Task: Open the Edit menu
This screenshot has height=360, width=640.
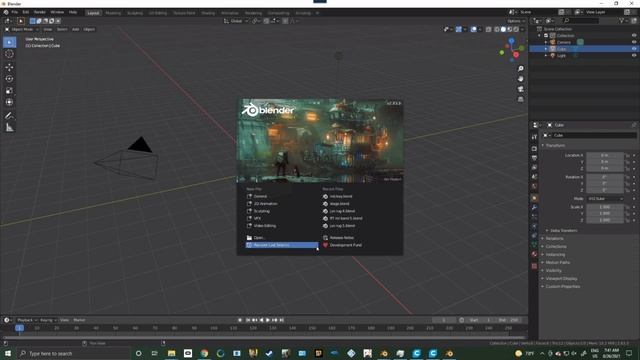Action: pos(26,12)
